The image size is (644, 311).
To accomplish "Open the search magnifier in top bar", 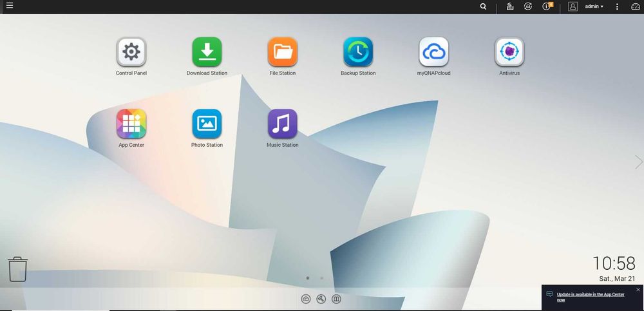I will [484, 6].
